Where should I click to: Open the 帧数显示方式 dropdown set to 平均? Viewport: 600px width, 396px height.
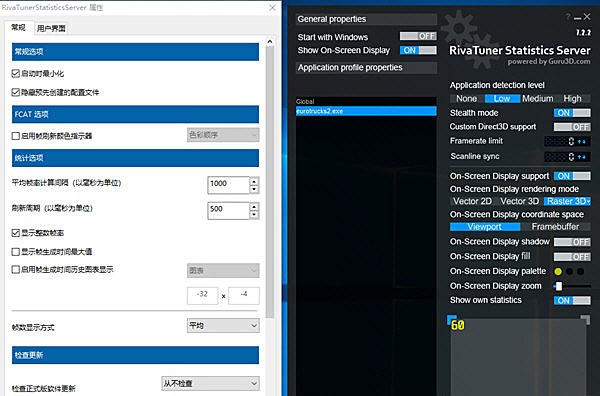[223, 326]
